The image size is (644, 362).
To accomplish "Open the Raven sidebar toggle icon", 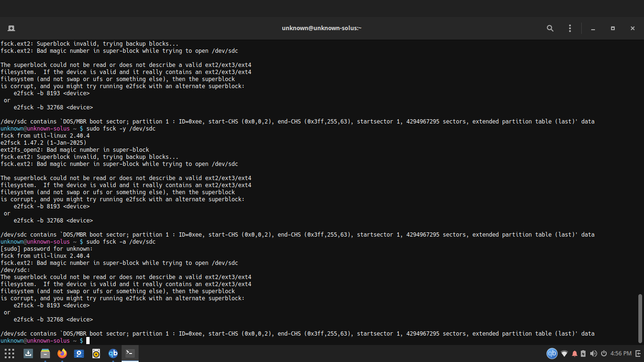I will [638, 354].
